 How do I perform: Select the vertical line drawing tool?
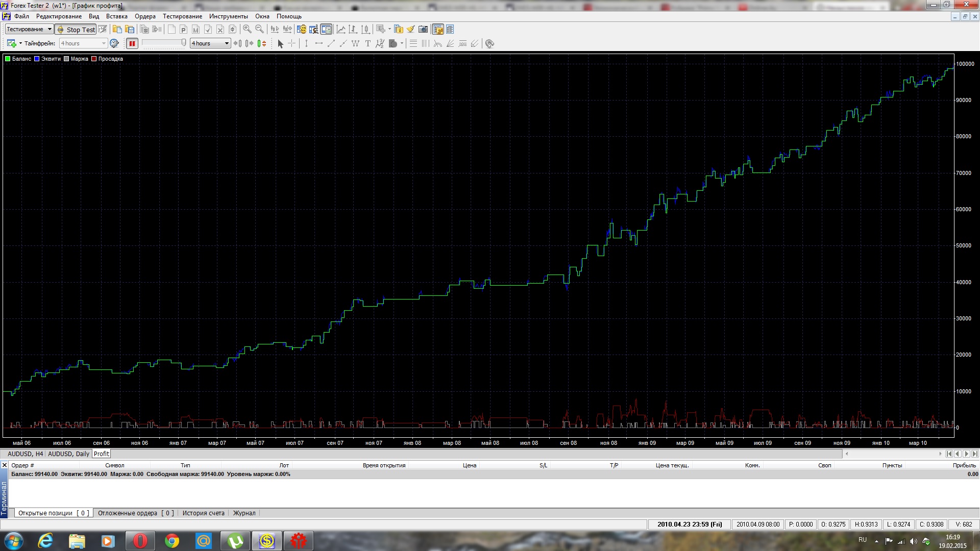coord(306,43)
